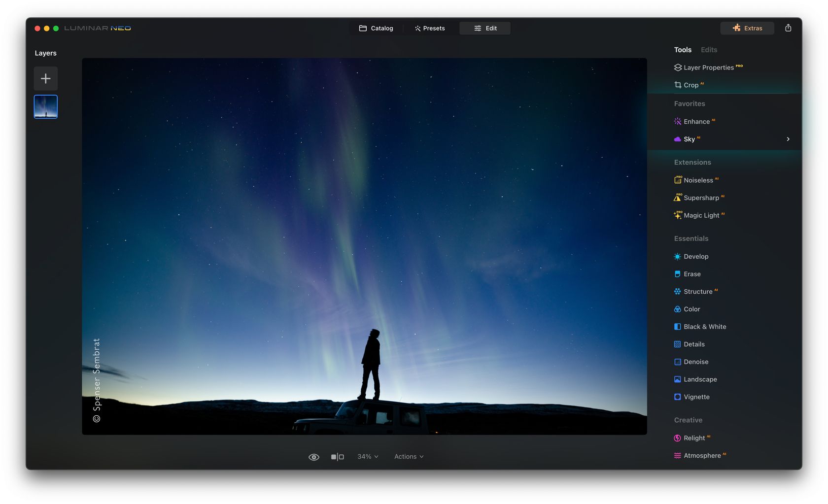Screen dimensions: 828x504
Task: Switch to the Presets tab
Action: tap(430, 29)
